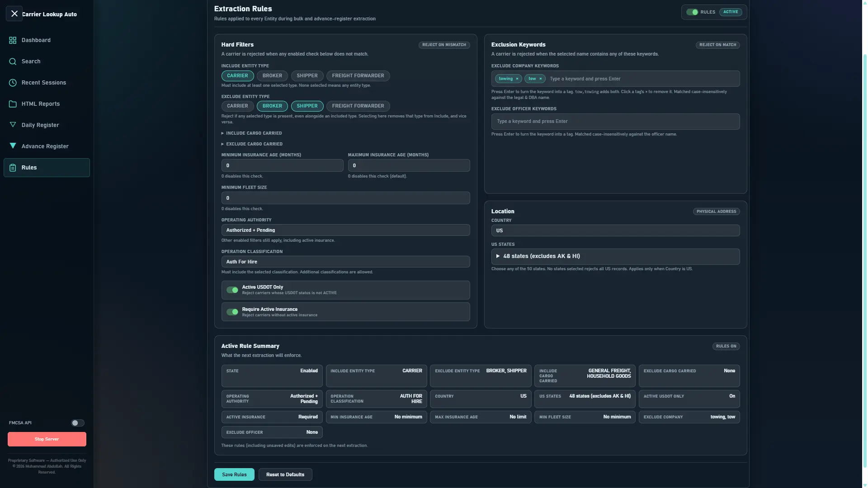The height and width of the screenshot is (488, 868).
Task: Click 'Authorized + Pending' summary value
Action: pos(304,399)
